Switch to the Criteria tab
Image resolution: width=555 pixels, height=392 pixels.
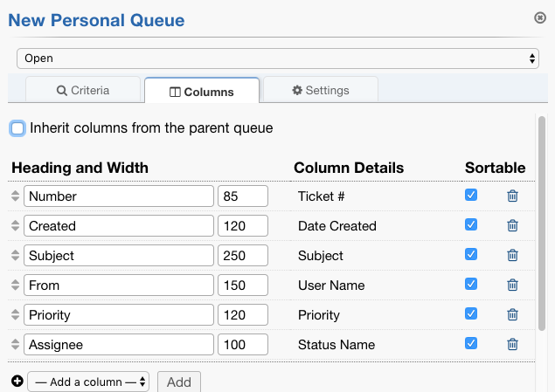[x=83, y=90]
